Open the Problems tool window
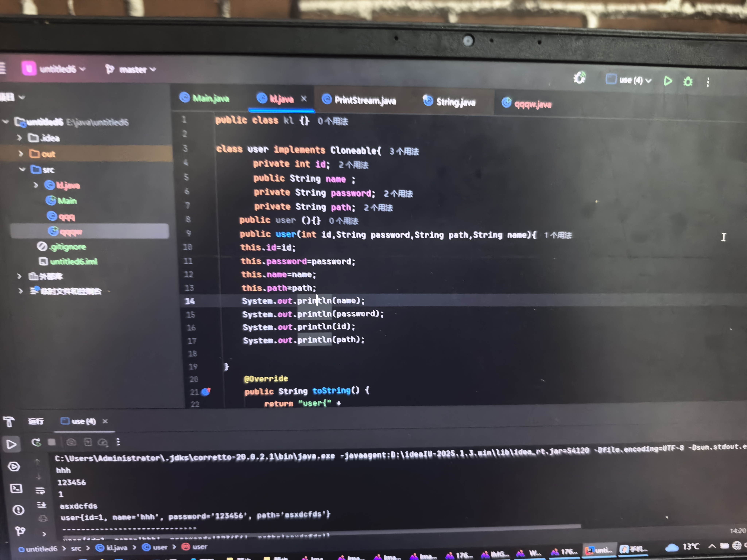The height and width of the screenshot is (560, 747). point(18,510)
